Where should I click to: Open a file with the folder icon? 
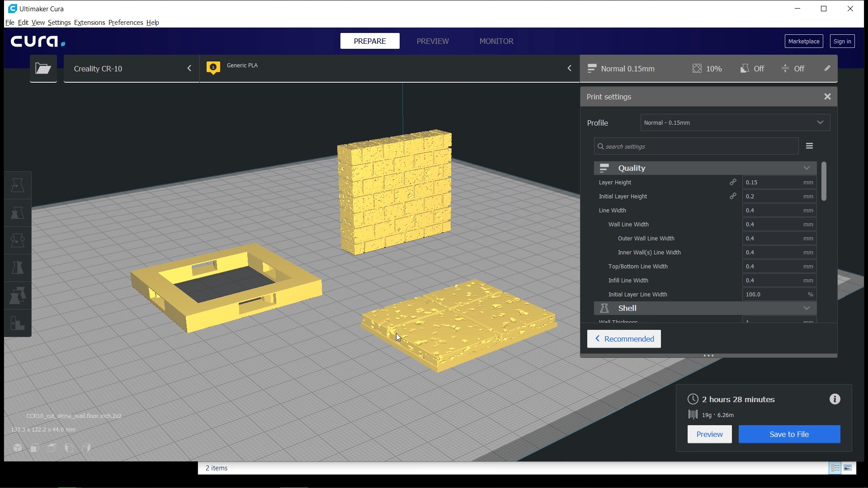pos(43,68)
